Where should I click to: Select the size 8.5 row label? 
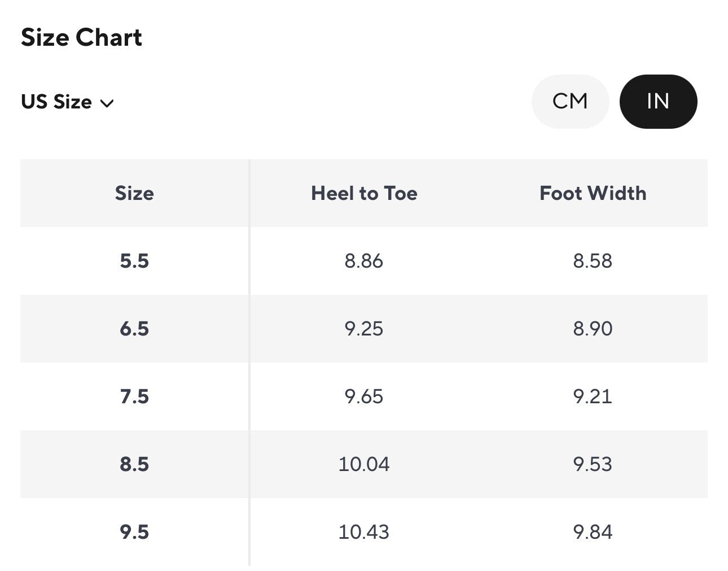[134, 464]
